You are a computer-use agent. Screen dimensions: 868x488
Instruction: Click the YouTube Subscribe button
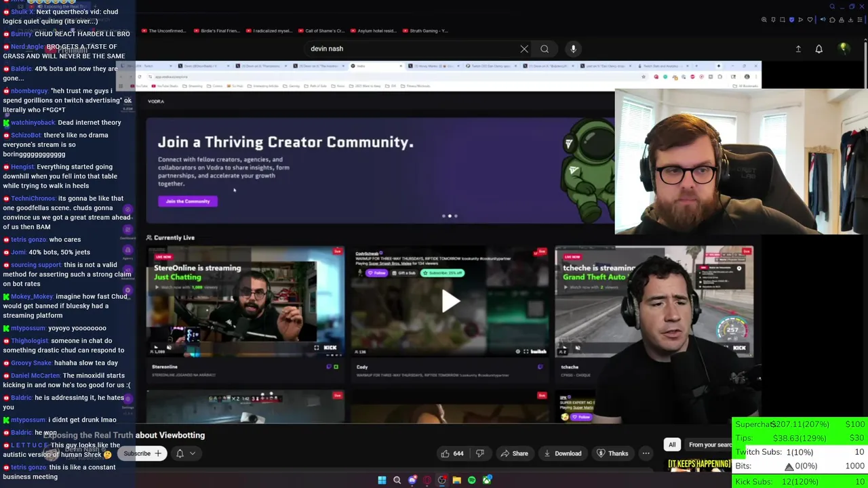(142, 453)
